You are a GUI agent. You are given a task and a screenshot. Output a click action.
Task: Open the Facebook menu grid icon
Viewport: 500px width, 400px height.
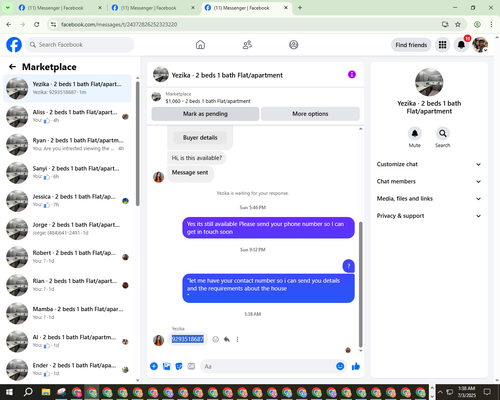pyautogui.click(x=442, y=45)
